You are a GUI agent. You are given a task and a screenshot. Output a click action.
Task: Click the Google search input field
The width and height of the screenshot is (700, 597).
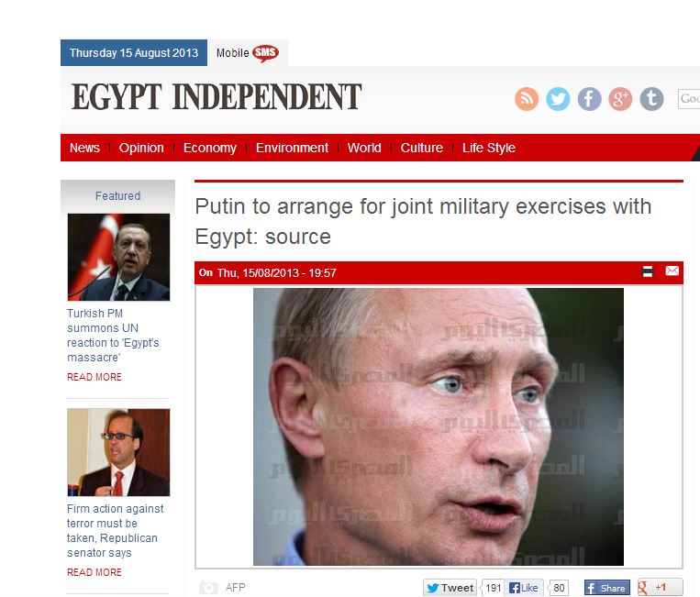689,98
